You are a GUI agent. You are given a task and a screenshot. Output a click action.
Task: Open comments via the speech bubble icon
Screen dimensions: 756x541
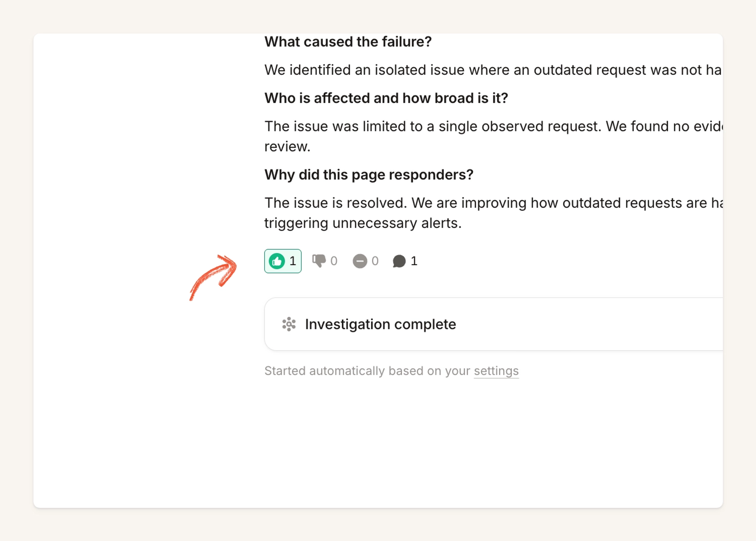click(399, 261)
